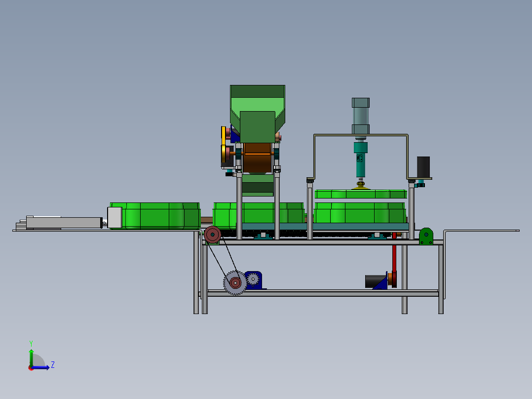Select the large spur gear below the frame
Screen dimensions: 532x399
point(235,282)
